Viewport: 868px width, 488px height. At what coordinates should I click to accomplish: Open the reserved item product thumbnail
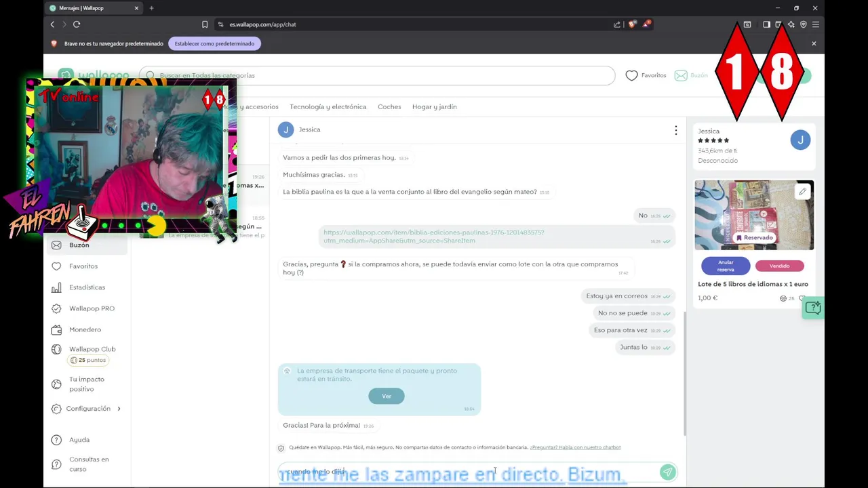point(754,215)
